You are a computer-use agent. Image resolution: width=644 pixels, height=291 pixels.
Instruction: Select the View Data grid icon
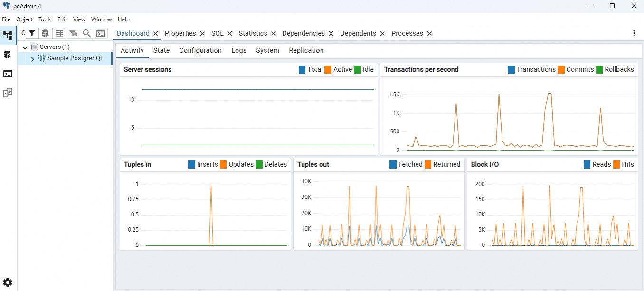pyautogui.click(x=59, y=33)
